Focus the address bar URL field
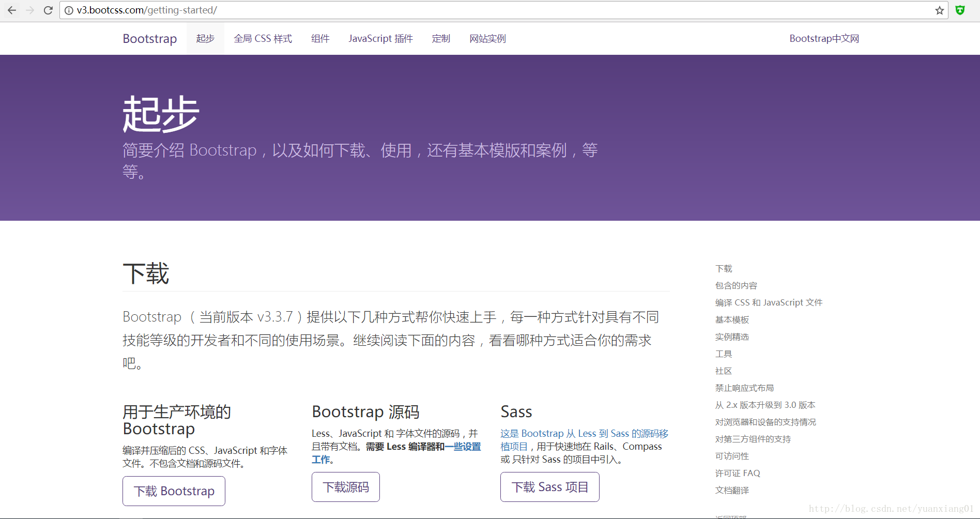The image size is (980, 519). coord(504,10)
